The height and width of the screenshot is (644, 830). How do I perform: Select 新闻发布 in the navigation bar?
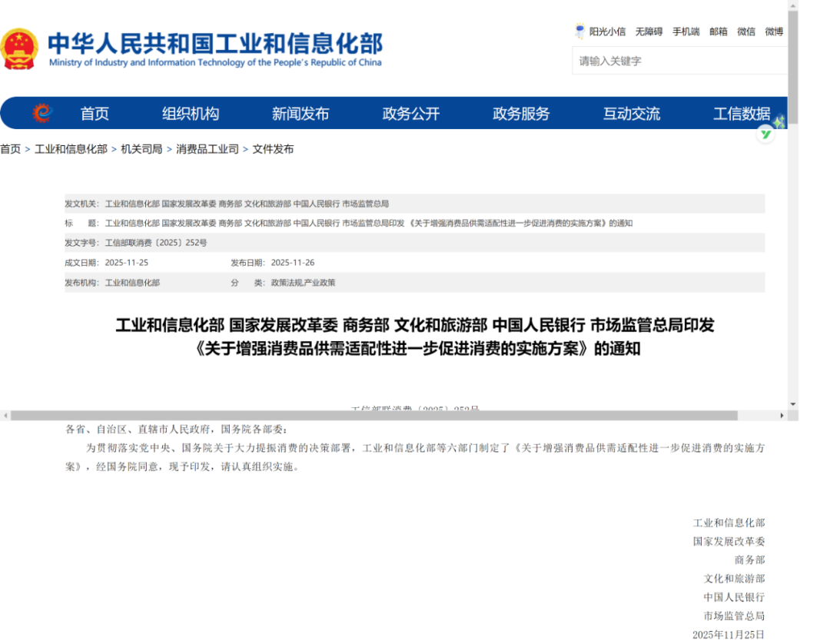[300, 114]
